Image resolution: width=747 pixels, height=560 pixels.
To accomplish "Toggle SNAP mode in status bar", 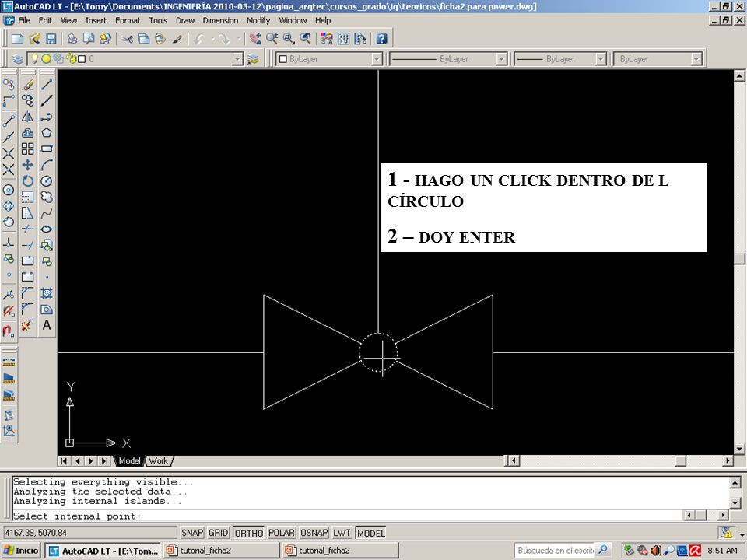I will 192,533.
